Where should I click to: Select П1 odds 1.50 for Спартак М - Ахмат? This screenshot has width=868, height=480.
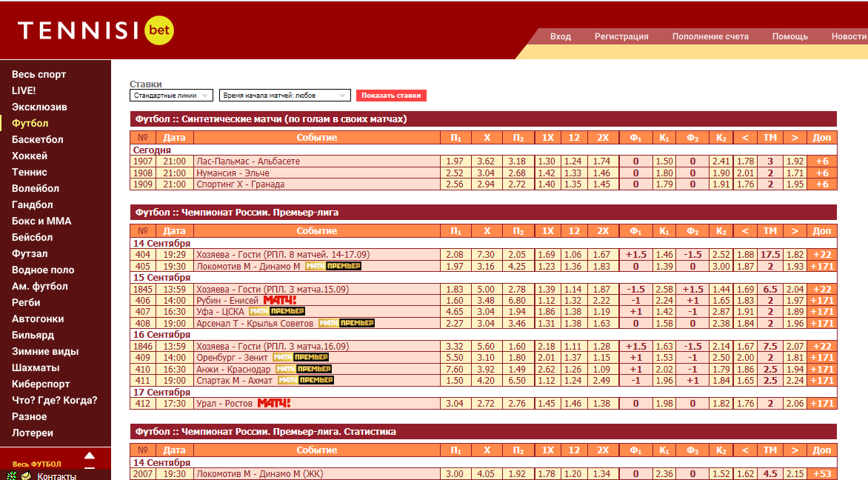tap(455, 380)
